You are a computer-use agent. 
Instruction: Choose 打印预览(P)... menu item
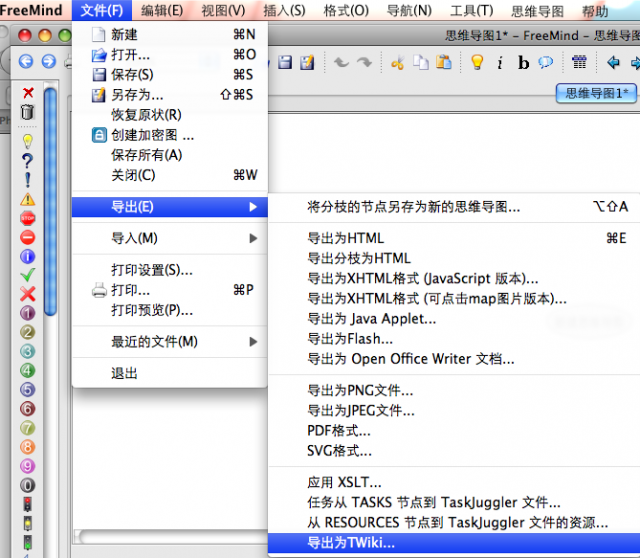(x=170, y=310)
